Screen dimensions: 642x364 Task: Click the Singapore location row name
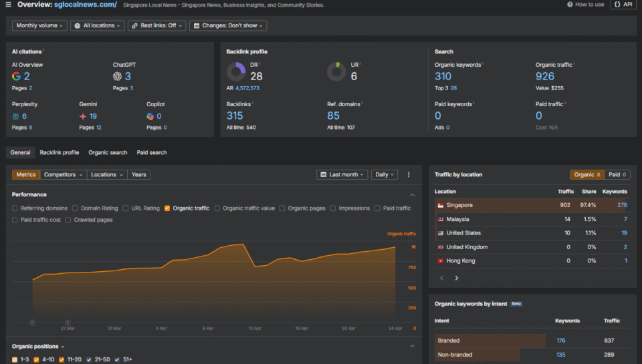click(459, 205)
